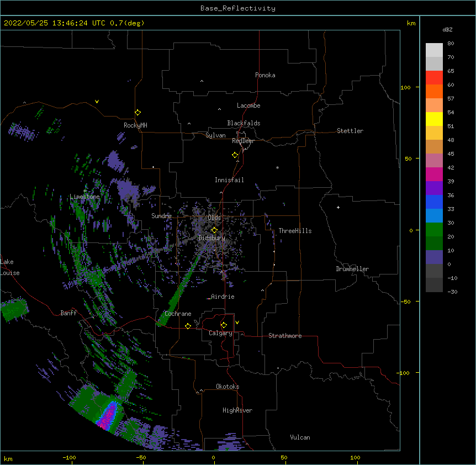Click the white asterisk marker east of Innisfail
476x465 pixels.
(x=277, y=167)
